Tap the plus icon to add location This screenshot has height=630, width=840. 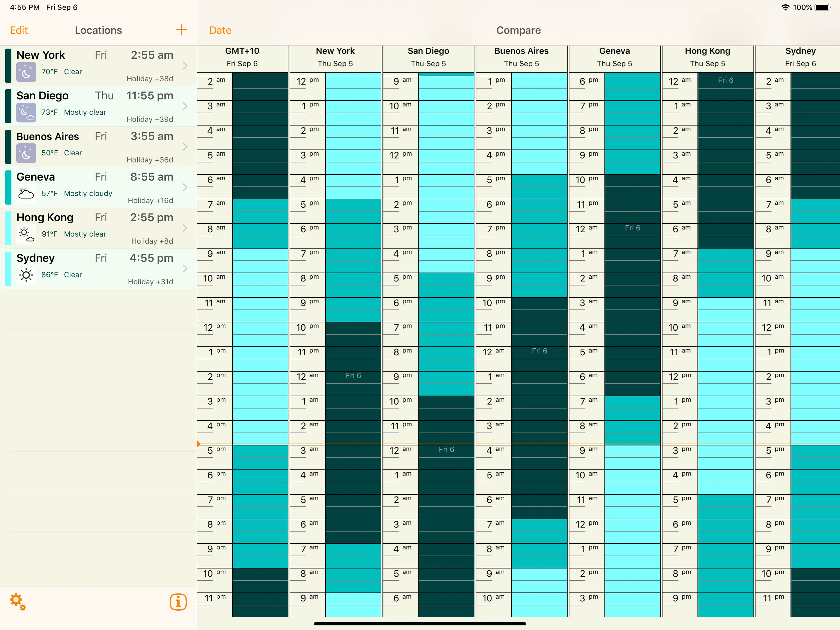(x=181, y=30)
